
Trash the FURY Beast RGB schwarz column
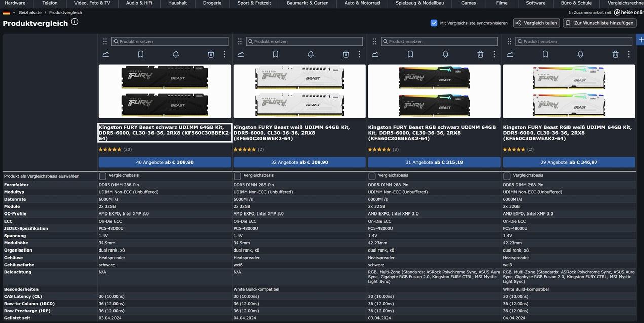click(480, 54)
